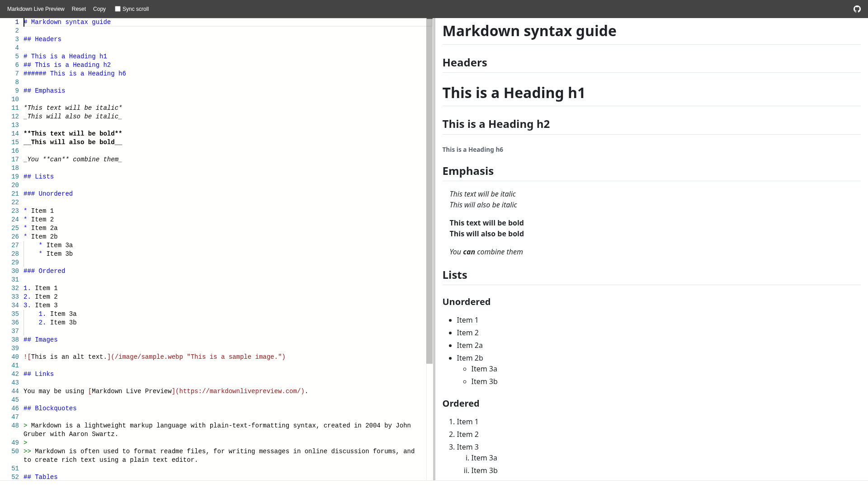Enable the Sync scroll checkbox

coord(117,9)
